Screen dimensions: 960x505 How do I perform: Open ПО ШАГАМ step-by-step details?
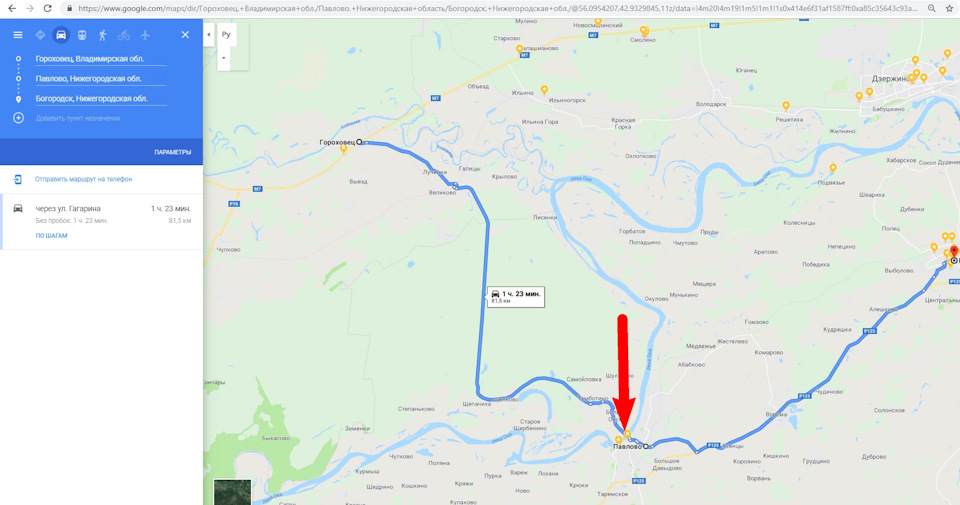51,236
